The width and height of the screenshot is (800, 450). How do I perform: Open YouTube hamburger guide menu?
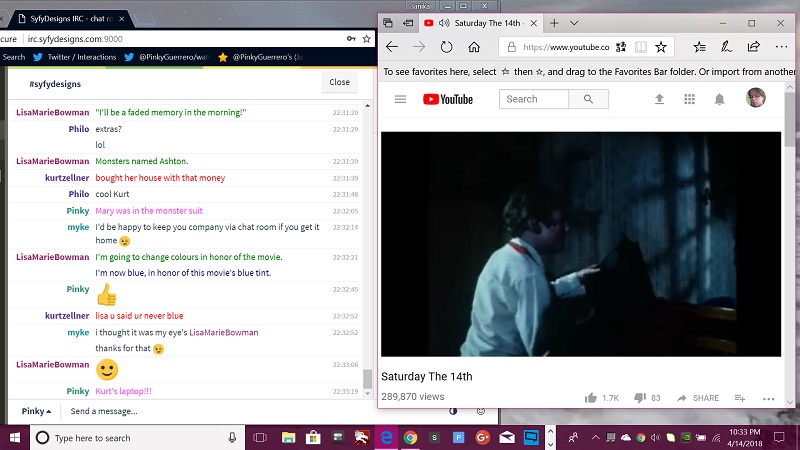click(401, 99)
